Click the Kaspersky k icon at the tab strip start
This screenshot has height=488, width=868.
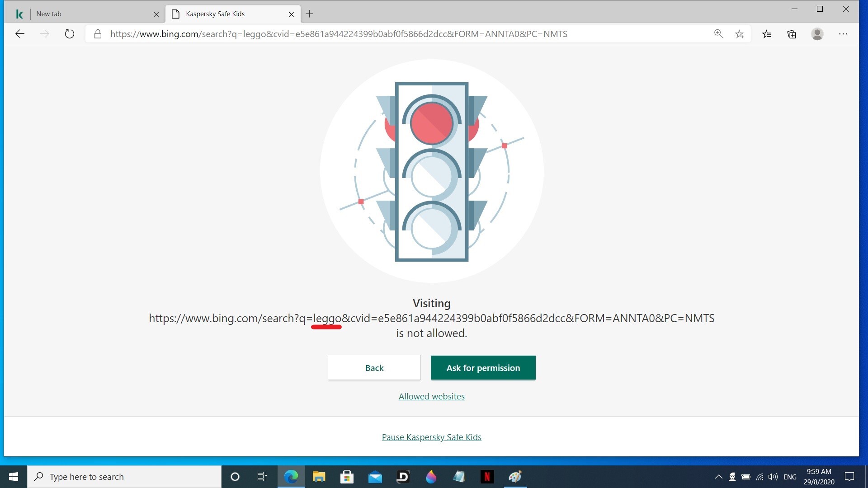[19, 14]
